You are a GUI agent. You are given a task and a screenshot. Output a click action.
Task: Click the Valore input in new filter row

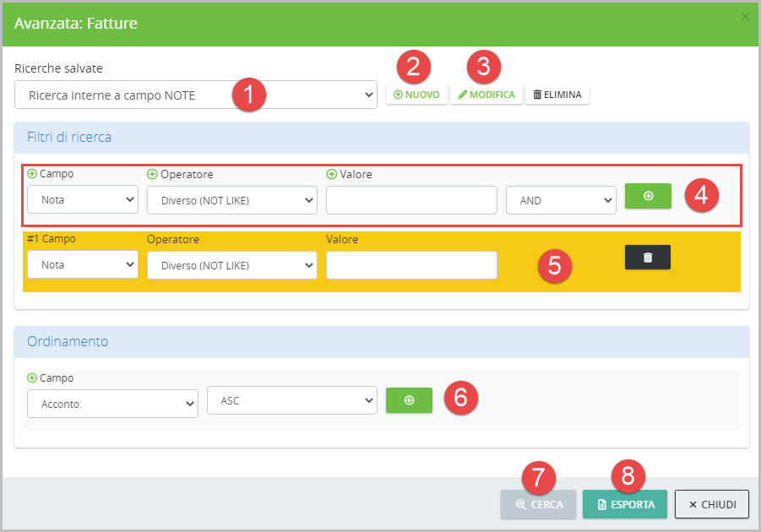(x=411, y=201)
